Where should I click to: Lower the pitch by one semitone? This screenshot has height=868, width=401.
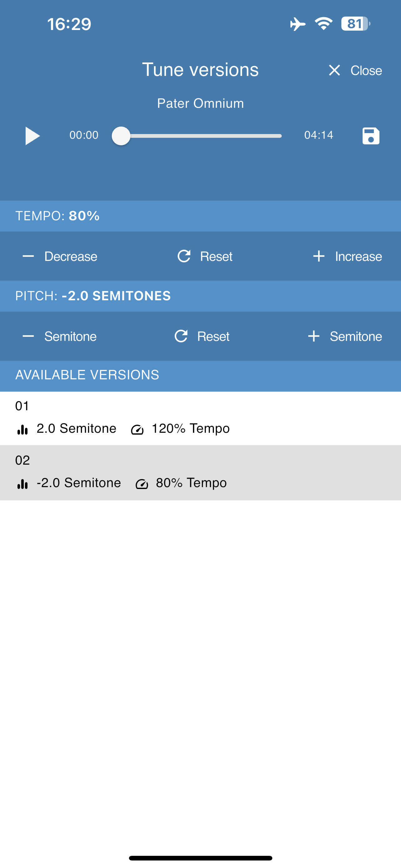(x=60, y=336)
